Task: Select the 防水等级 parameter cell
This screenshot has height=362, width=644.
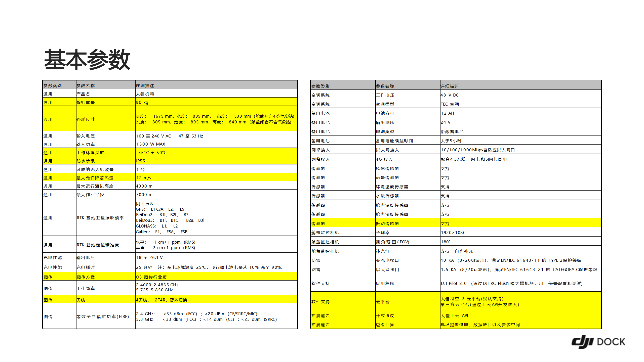Action: click(x=105, y=160)
